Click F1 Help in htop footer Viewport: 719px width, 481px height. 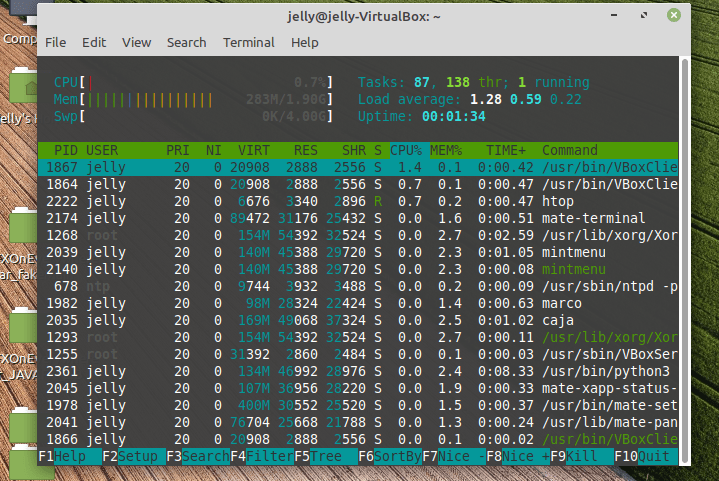point(70,456)
